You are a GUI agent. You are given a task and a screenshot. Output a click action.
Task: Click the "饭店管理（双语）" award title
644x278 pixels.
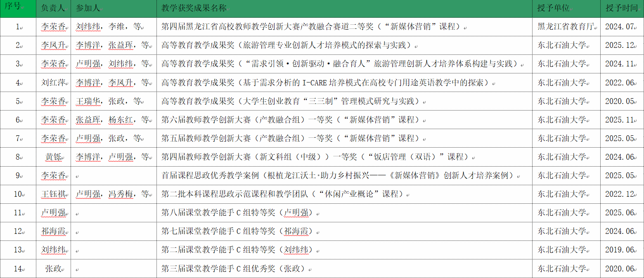click(x=315, y=157)
